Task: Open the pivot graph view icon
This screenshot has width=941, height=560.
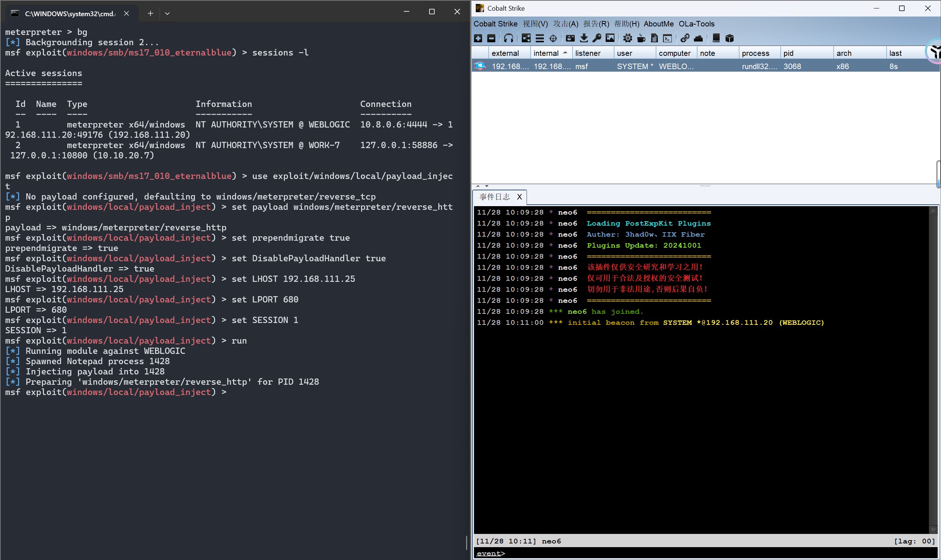Action: [x=526, y=38]
